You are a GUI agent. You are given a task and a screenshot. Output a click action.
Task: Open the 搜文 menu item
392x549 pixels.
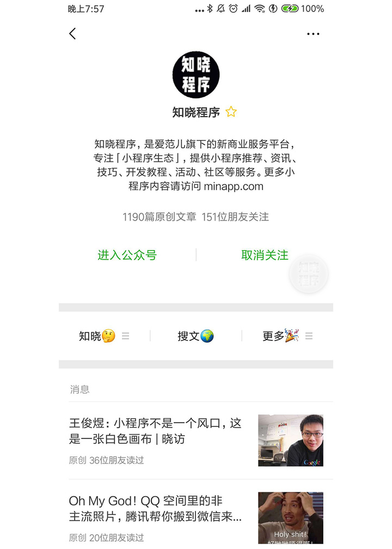[x=195, y=336]
